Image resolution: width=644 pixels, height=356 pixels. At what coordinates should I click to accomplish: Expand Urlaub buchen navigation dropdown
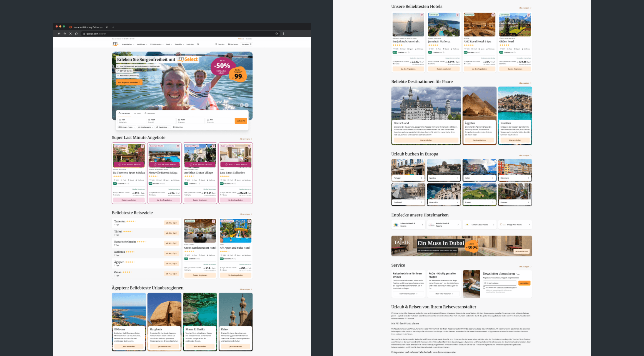click(x=128, y=44)
